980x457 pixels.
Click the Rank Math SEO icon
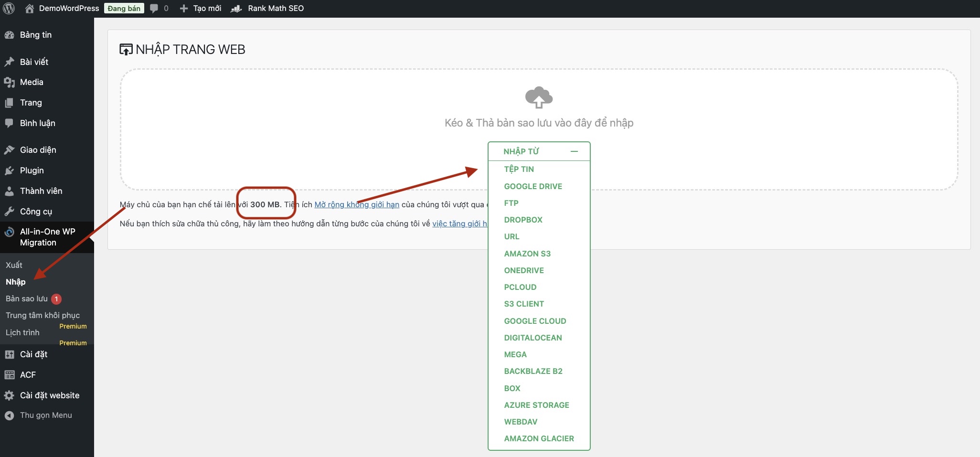click(x=236, y=9)
